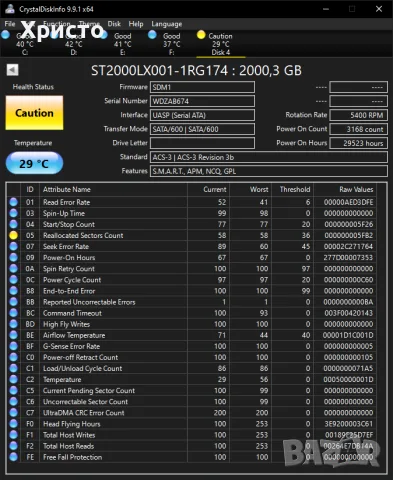Click status icon for Power-On Hours row

[x=13, y=257]
